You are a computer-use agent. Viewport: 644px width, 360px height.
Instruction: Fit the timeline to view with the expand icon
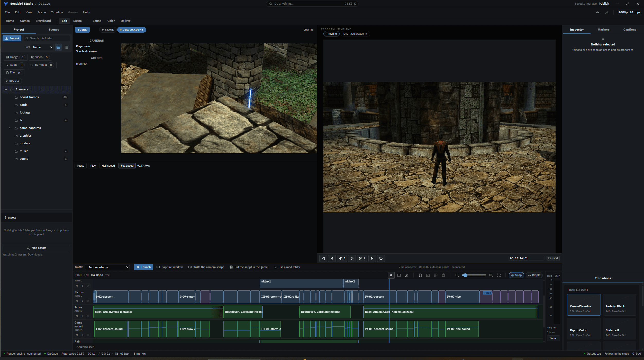(x=499, y=275)
